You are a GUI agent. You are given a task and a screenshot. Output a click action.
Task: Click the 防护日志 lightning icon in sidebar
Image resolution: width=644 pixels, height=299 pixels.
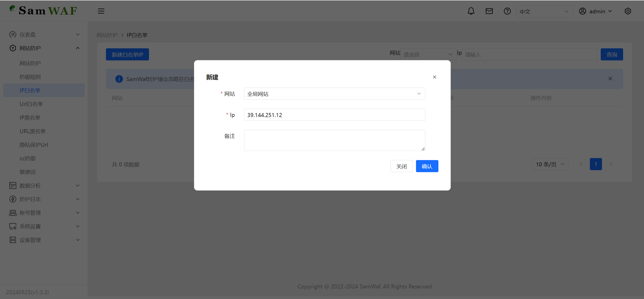click(x=13, y=199)
